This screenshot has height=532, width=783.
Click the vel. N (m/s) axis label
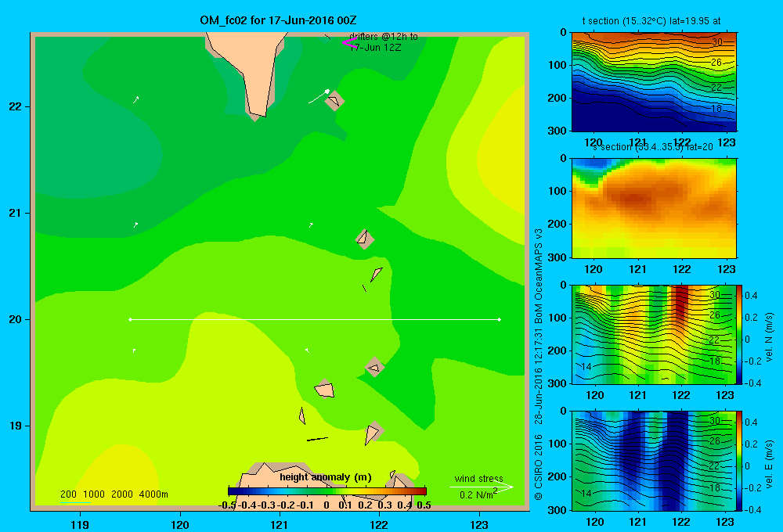(x=770, y=336)
